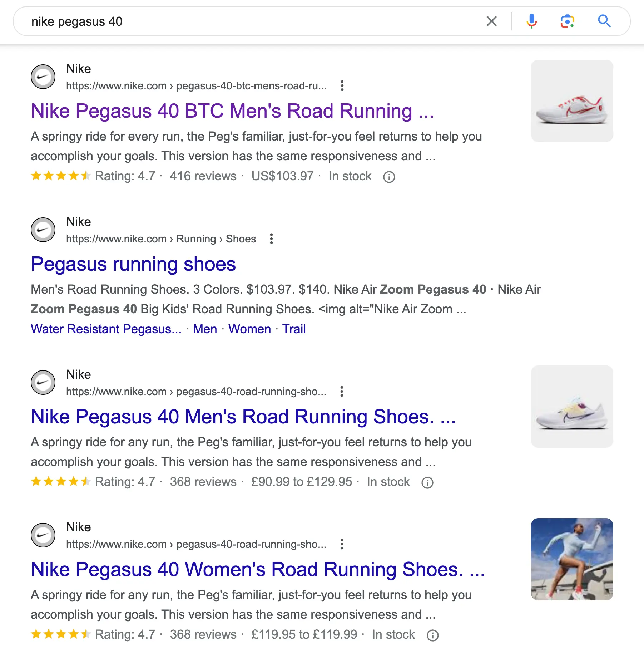Click the blue magnifier search button
This screenshot has width=644, height=663.
tap(604, 21)
